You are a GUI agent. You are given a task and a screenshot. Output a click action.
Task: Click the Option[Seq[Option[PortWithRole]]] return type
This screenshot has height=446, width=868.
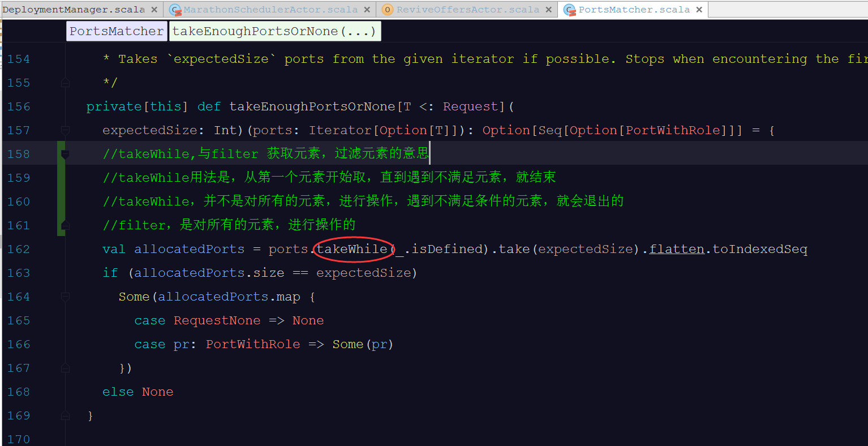612,130
